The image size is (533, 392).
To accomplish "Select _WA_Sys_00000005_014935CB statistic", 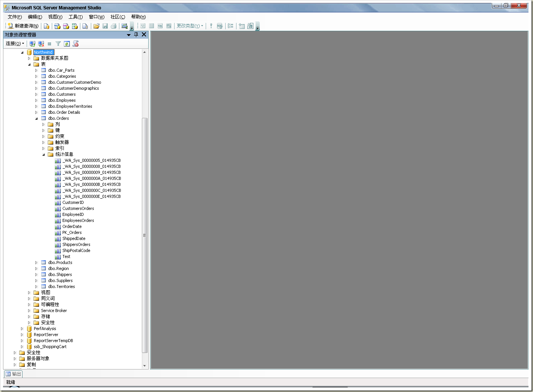I will (x=92, y=160).
